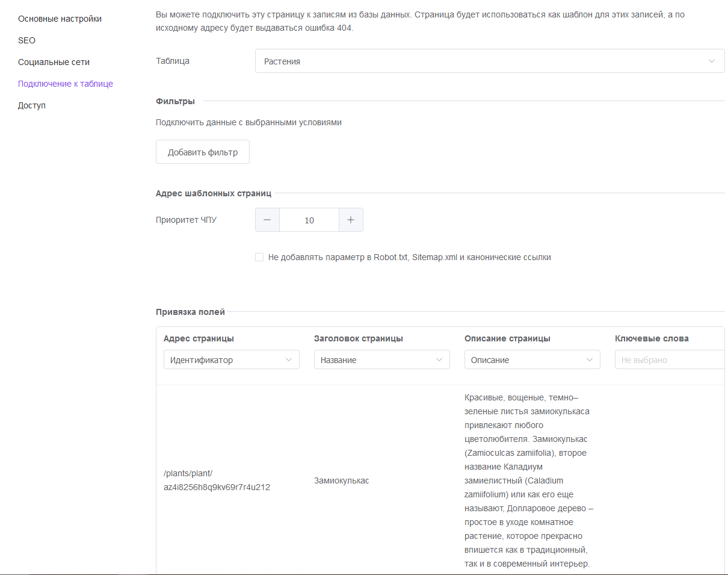The width and height of the screenshot is (728, 575).
Task: Select Подключение к таблице menu item
Action: 66,84
